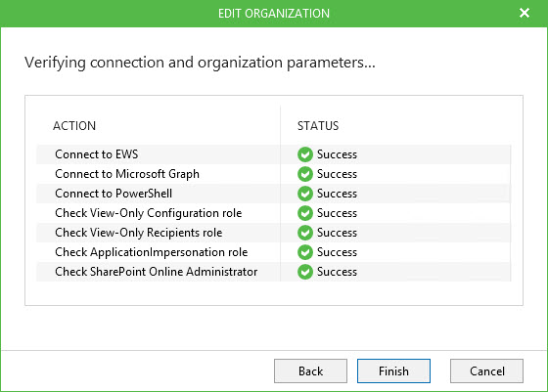548x392 pixels.
Task: Select the Connect to PowerShell row
Action: click(274, 194)
